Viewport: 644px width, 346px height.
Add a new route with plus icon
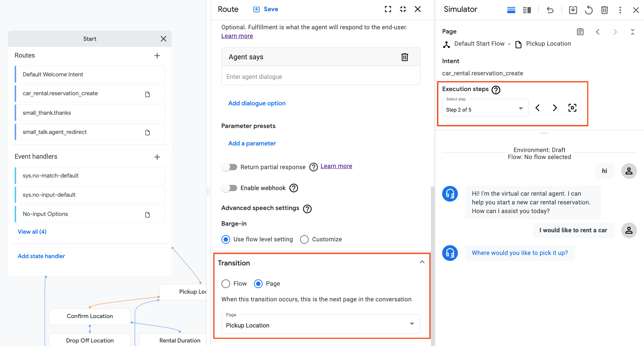[x=157, y=56]
